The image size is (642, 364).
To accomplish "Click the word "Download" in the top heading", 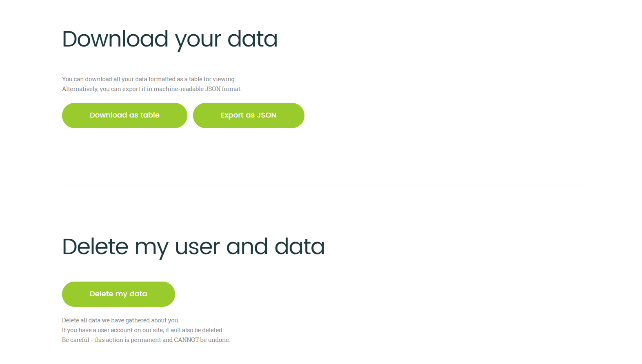I will pyautogui.click(x=115, y=39).
